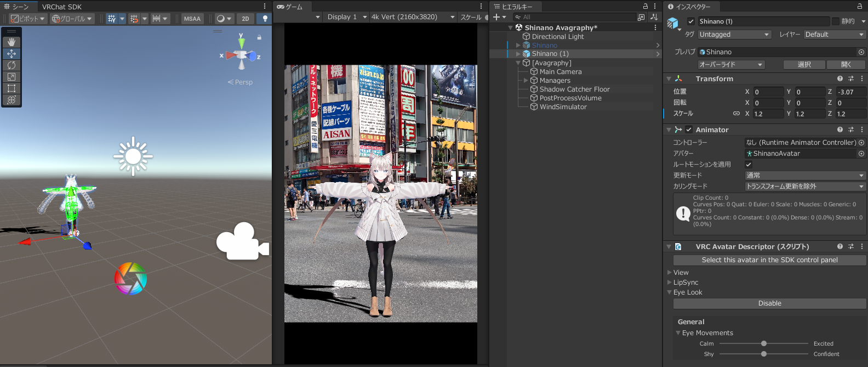The width and height of the screenshot is (868, 367).
Task: Toggle MSAA in scene toolbar
Action: pyautogui.click(x=192, y=19)
